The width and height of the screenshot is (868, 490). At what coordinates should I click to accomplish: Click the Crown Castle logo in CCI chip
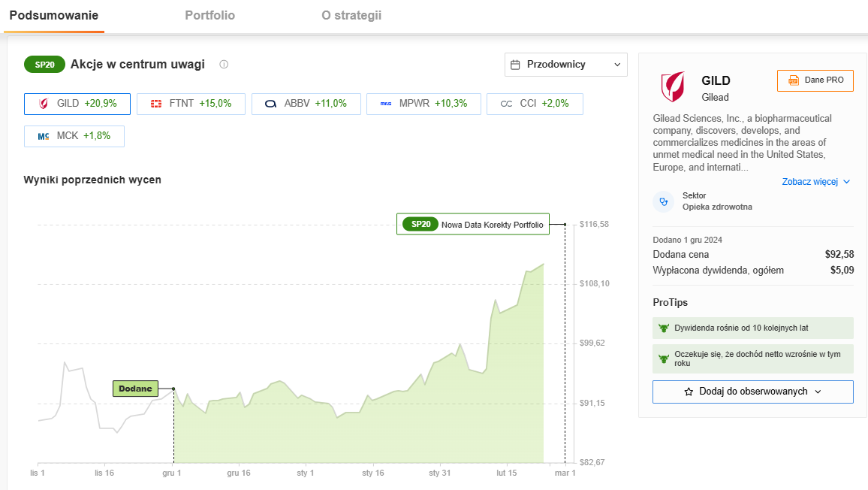[x=507, y=104]
